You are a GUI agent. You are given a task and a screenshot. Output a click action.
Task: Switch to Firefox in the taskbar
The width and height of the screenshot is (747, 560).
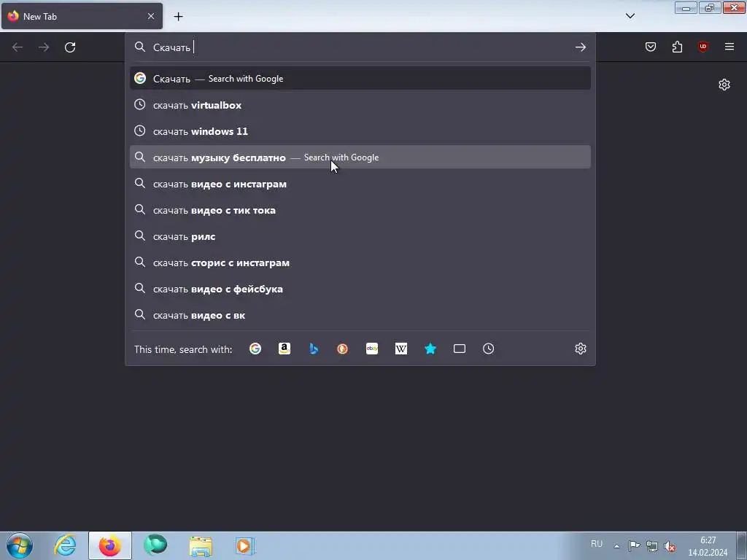click(110, 545)
